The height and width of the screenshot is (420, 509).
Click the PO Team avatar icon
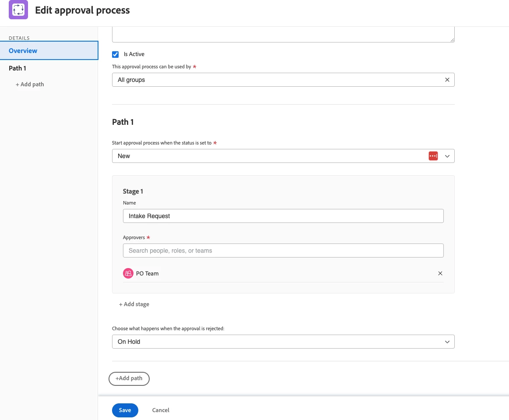tap(128, 273)
